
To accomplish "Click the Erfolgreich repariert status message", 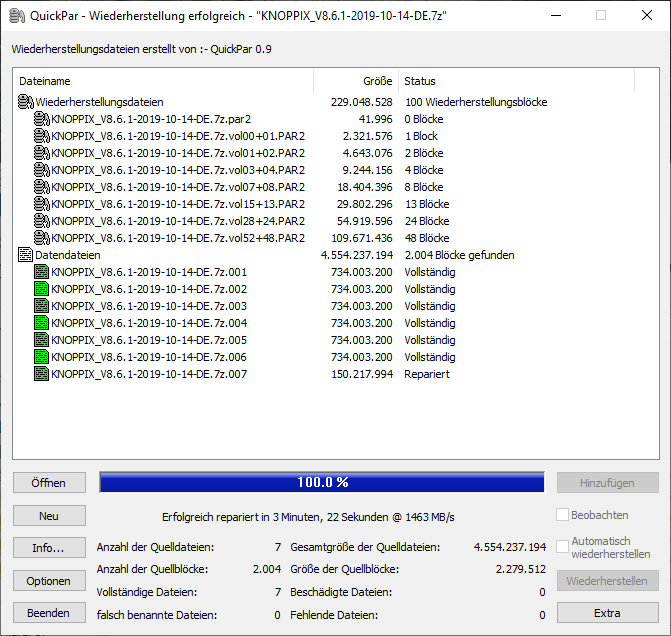I will 308,517.
